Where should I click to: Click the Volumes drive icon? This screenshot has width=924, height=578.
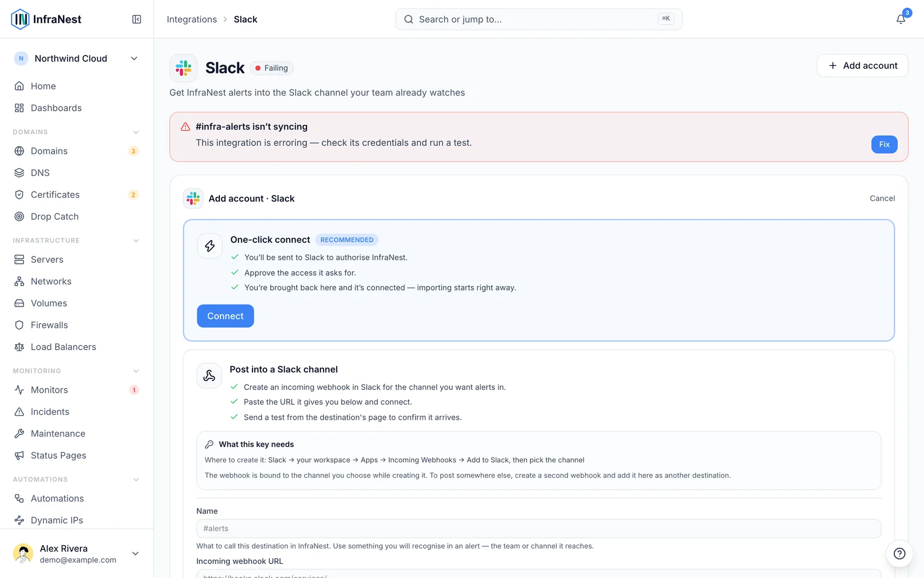[19, 303]
